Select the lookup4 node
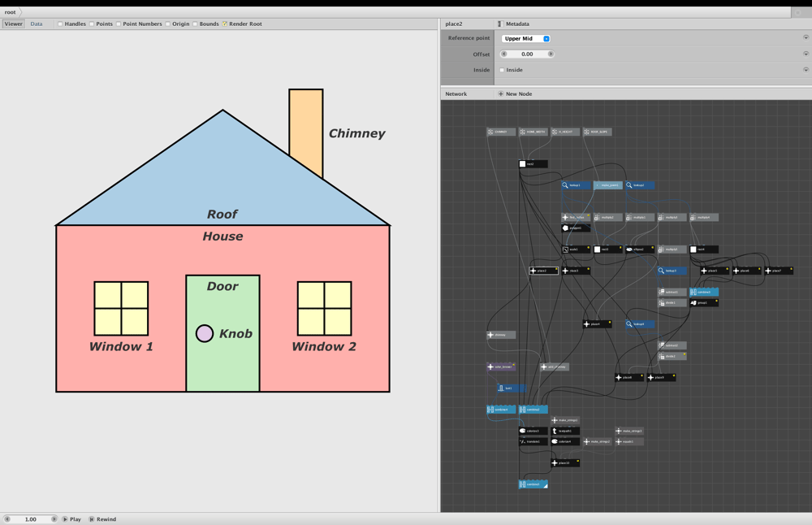Viewport: 812px width, 525px height. 640,324
